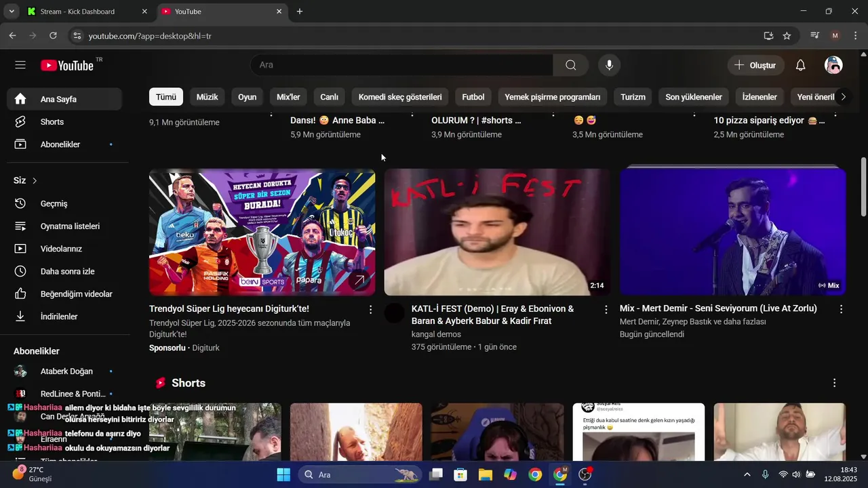Open Trendyol Süper Lig heyecanı title
This screenshot has width=868, height=488.
tap(229, 308)
